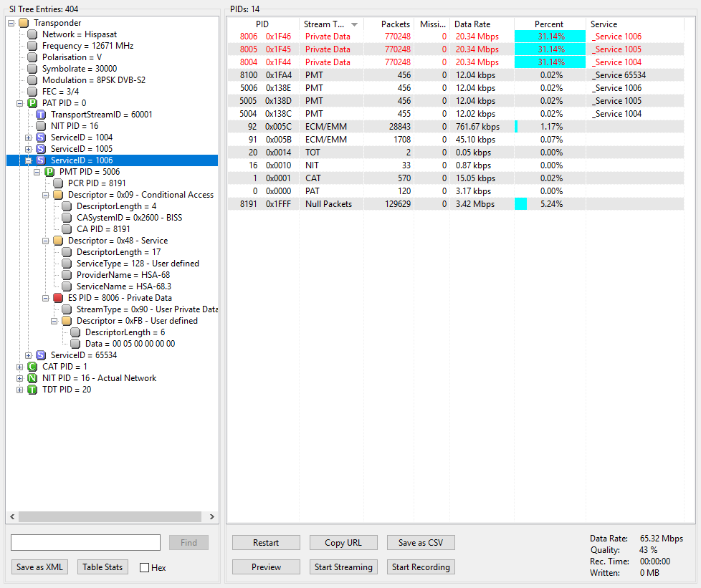The height and width of the screenshot is (588, 701).
Task: Select the PID 1 CAT row
Action: pos(456,178)
